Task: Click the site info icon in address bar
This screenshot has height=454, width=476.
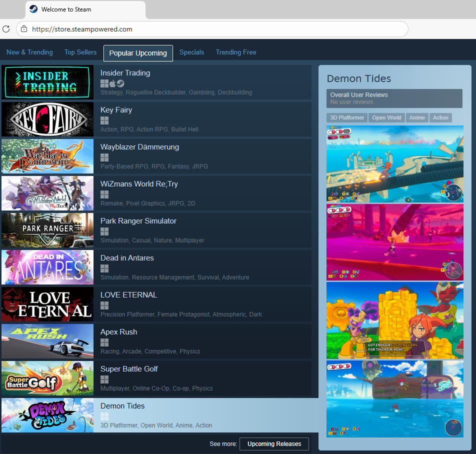Action: click(23, 29)
